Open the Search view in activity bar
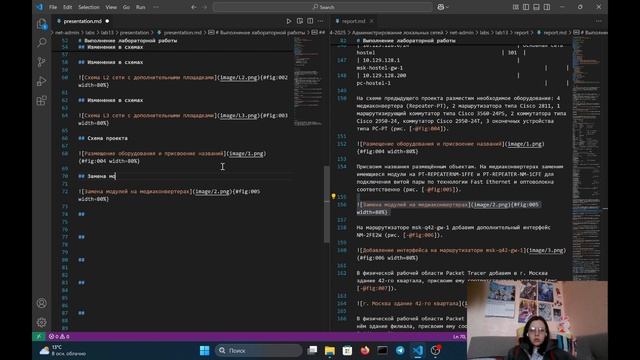 [x=42, y=42]
